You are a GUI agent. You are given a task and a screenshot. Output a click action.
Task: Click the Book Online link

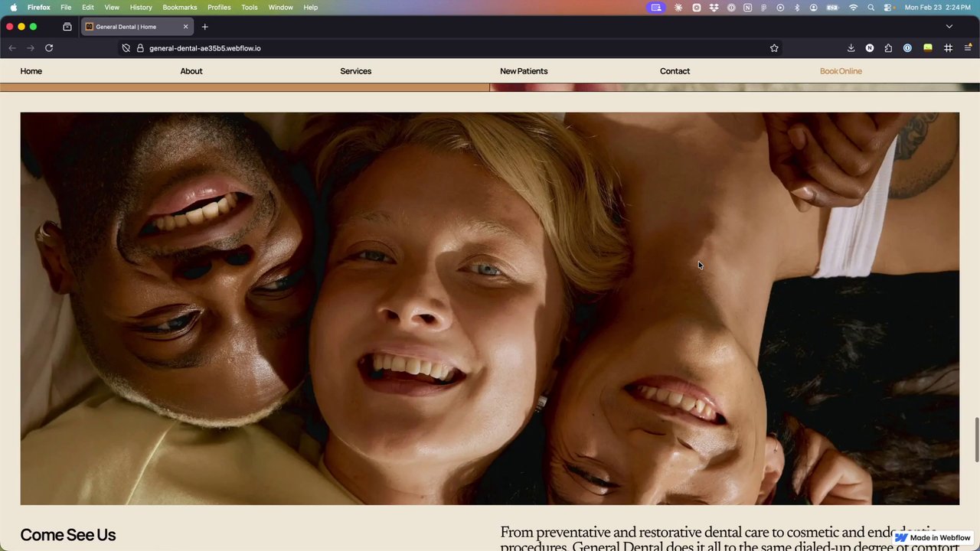(841, 71)
